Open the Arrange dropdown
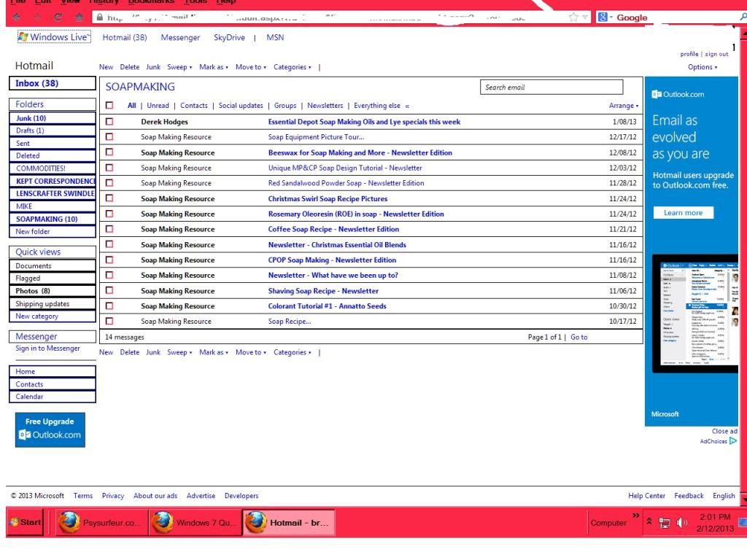 pyautogui.click(x=623, y=105)
